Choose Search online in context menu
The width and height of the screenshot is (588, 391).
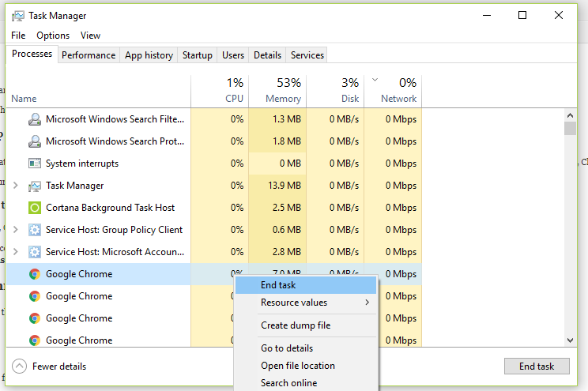[306, 383]
